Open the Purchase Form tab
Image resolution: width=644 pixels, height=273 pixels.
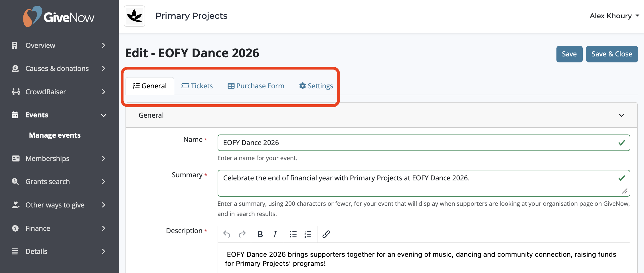(x=256, y=86)
